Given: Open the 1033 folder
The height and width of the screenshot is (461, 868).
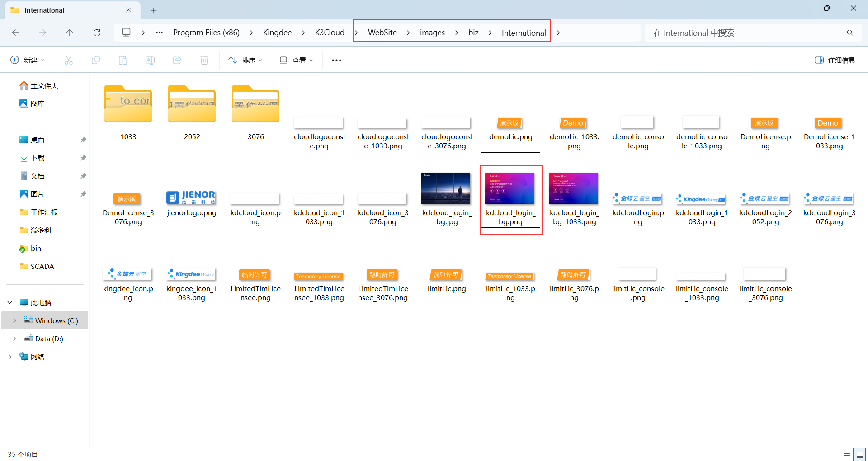Looking at the screenshot, I should coord(128,113).
